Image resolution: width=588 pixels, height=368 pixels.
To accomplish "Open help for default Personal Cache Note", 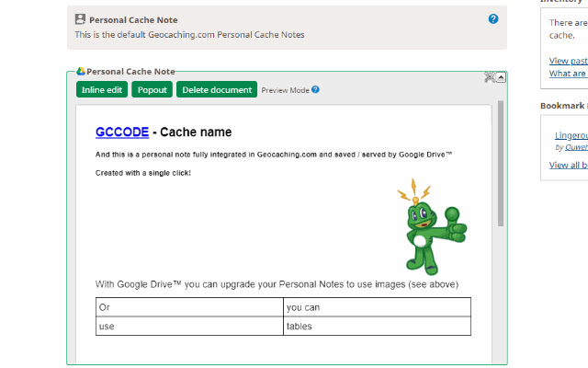I will tap(493, 18).
